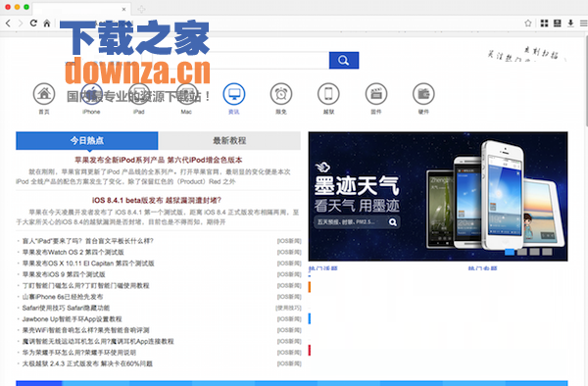Open the 墨迹天气 banner image
The height and width of the screenshot is (386, 588).
tap(438, 196)
